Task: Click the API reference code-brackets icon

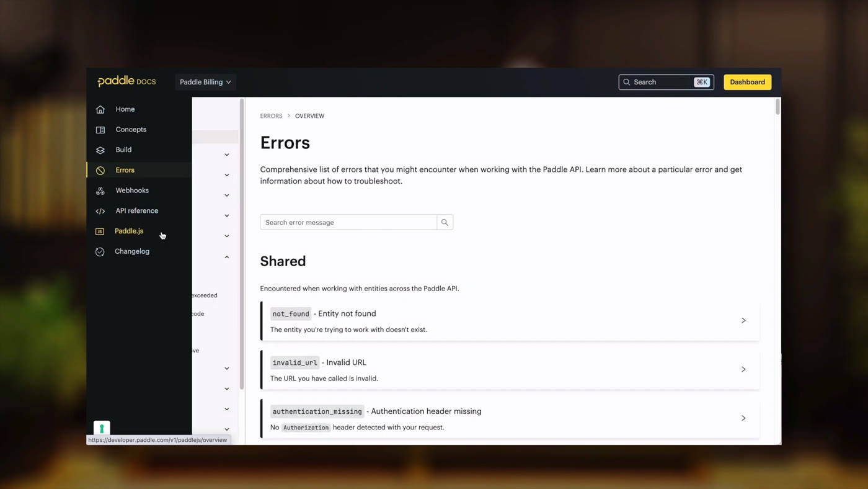Action: (100, 211)
